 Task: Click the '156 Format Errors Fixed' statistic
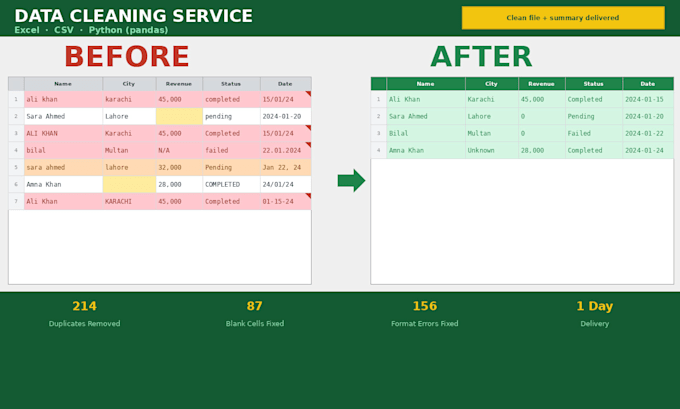pyautogui.click(x=425, y=314)
